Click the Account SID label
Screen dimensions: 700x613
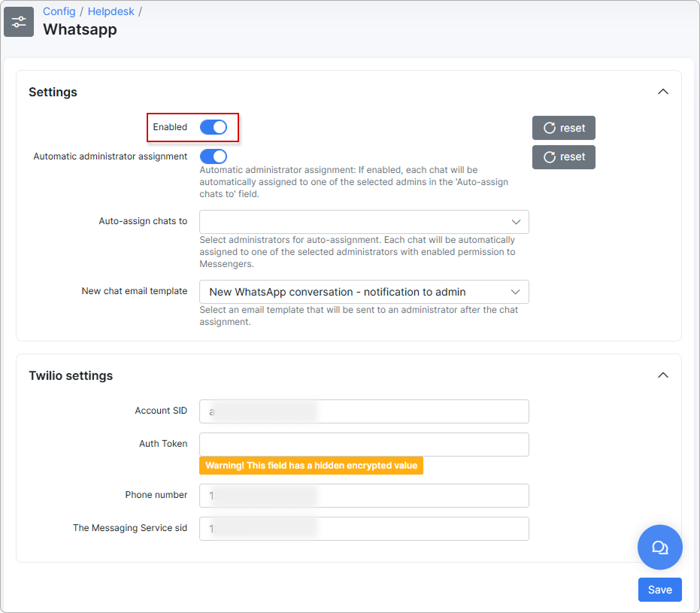point(161,411)
